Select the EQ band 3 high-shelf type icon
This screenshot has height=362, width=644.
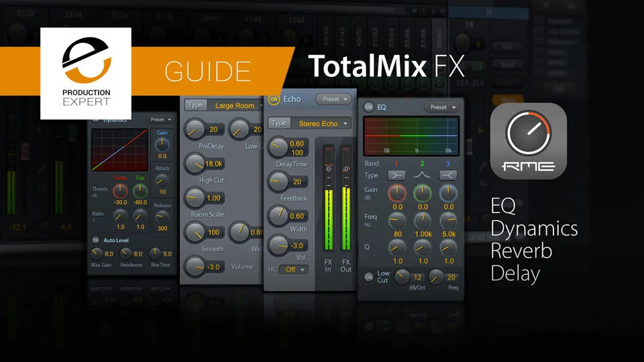pyautogui.click(x=448, y=175)
